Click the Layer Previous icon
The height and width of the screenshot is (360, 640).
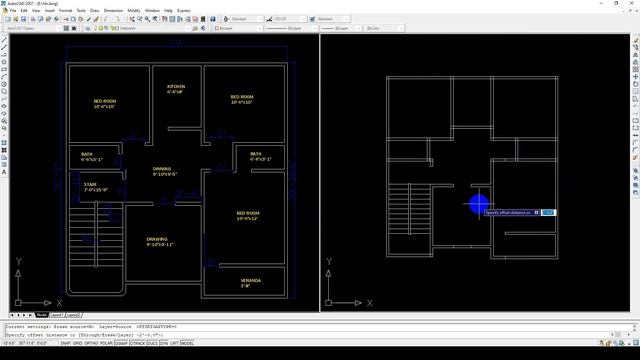203,28
